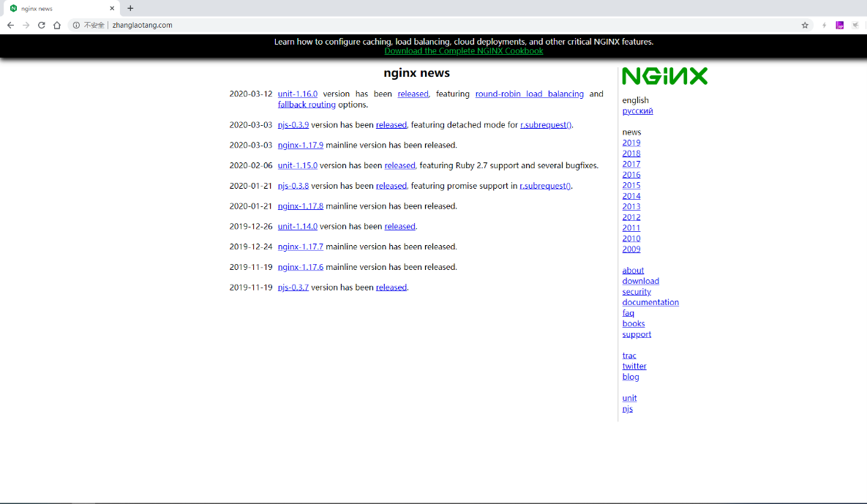Open round-robin load balancing link
This screenshot has height=504, width=867.
(529, 94)
